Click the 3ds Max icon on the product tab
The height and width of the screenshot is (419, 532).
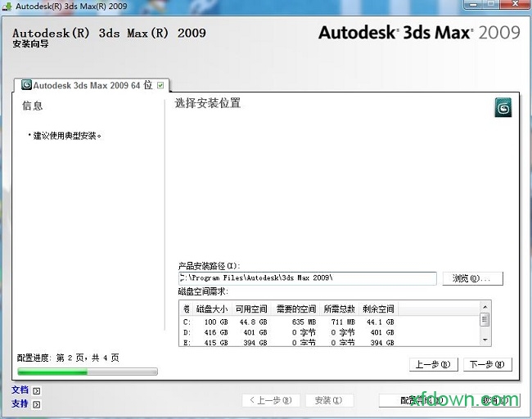26,85
